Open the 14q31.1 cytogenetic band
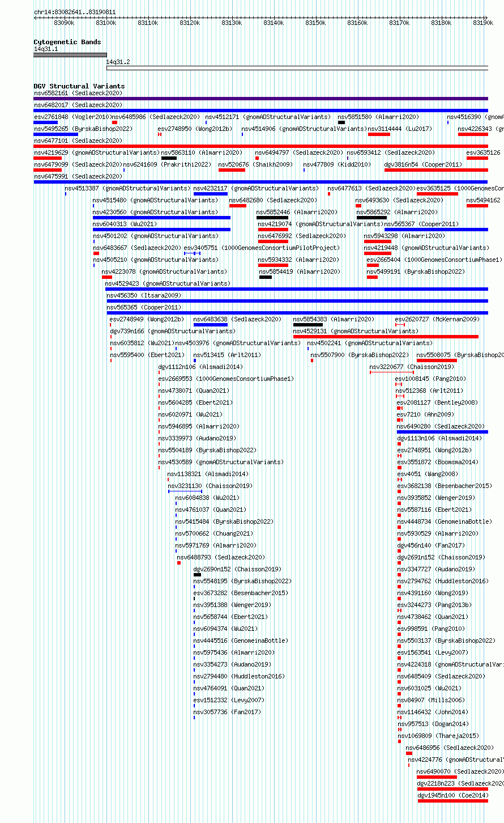This screenshot has width=504, height=823. (70, 55)
